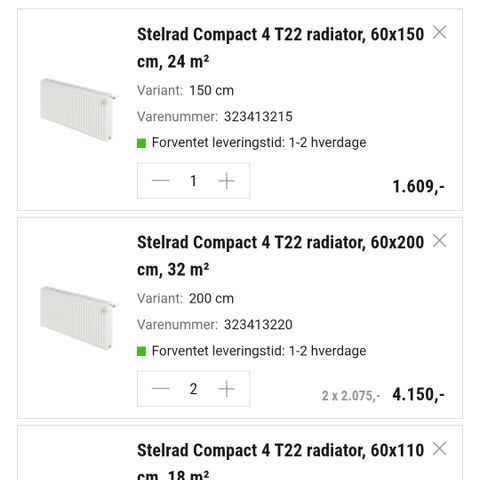Remove the 60x200 cm radiator from cart

pyautogui.click(x=439, y=240)
